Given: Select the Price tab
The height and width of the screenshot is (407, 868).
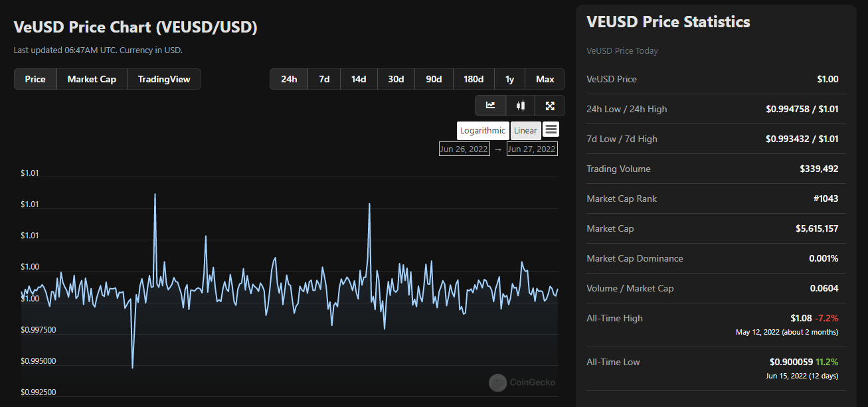Looking at the screenshot, I should (35, 79).
